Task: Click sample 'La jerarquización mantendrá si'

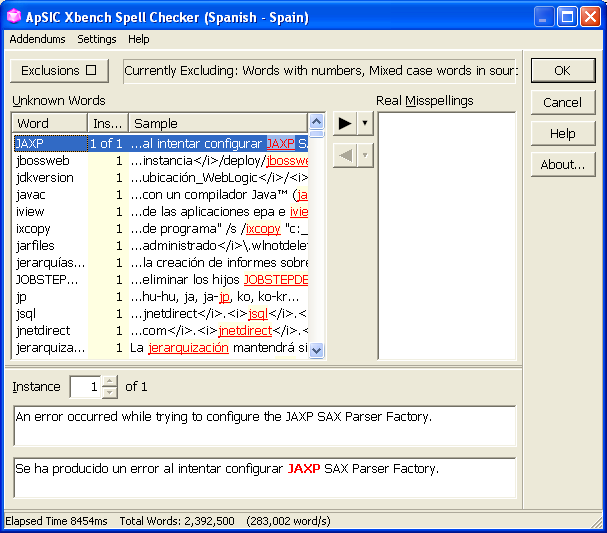Action: coord(219,348)
